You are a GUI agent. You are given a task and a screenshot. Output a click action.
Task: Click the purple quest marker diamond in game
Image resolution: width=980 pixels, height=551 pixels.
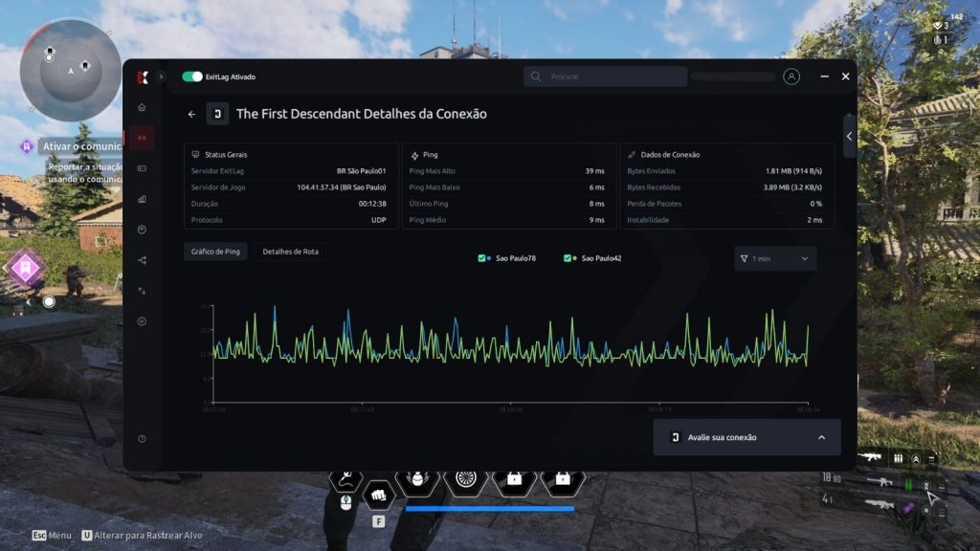(25, 268)
